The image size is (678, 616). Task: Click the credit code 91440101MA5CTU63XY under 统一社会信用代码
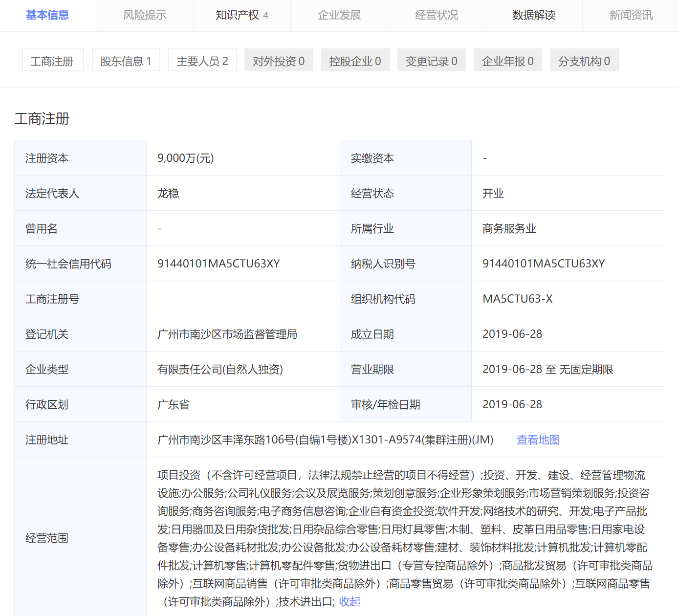point(219,264)
